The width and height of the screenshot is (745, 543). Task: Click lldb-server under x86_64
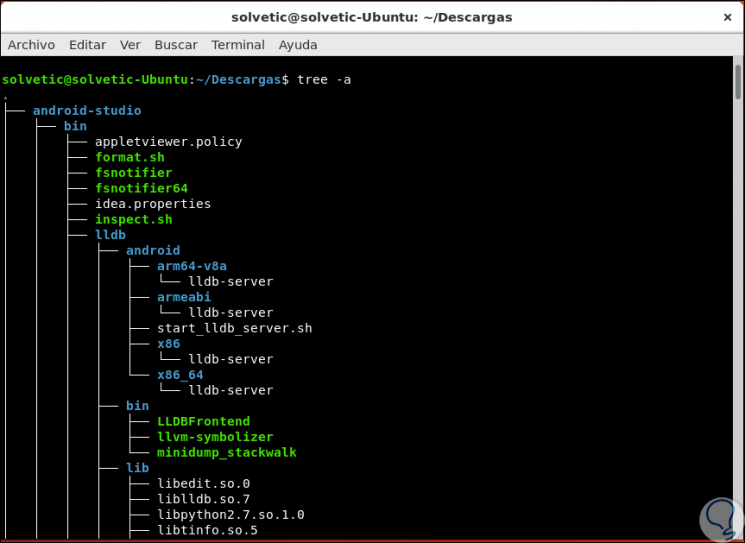click(x=231, y=391)
